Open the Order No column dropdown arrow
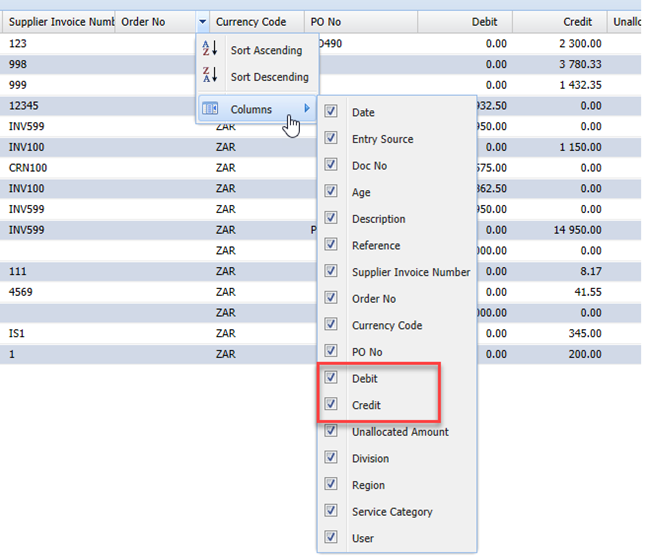 coord(203,21)
